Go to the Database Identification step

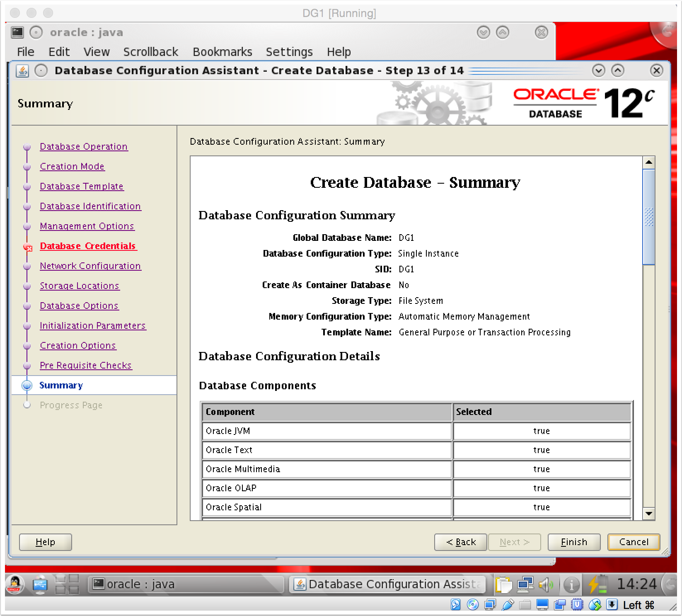click(x=90, y=206)
